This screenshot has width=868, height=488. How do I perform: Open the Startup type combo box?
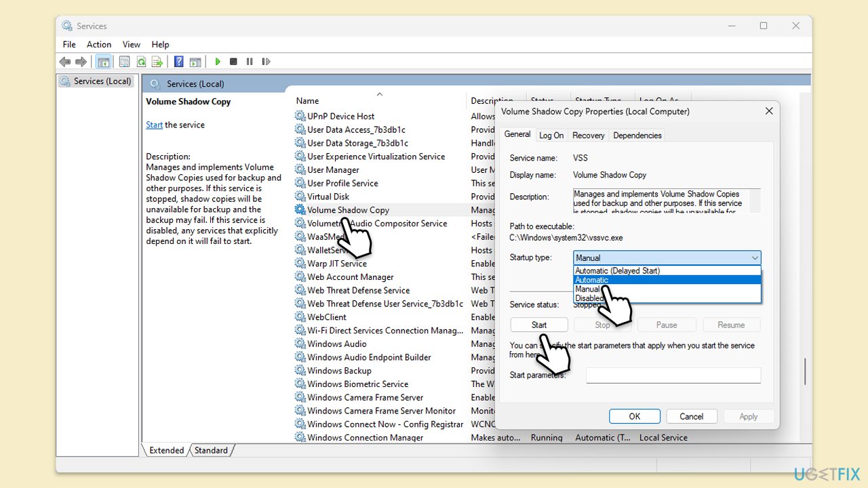click(667, 258)
